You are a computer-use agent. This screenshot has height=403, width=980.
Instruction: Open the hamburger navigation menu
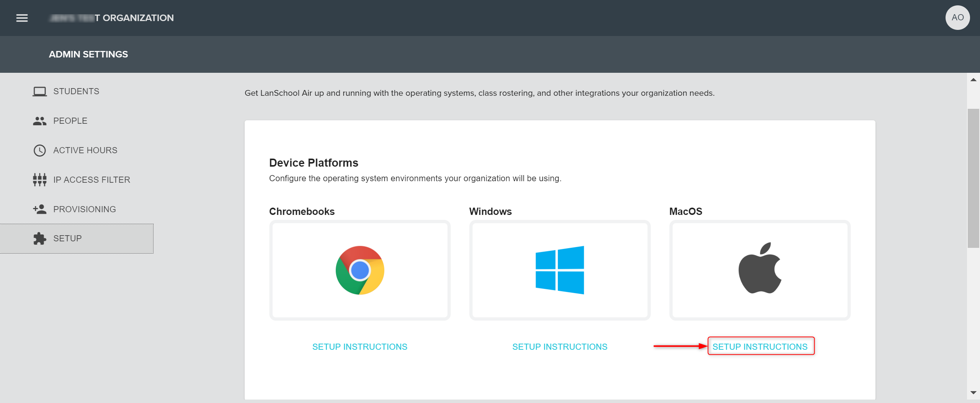tap(22, 18)
